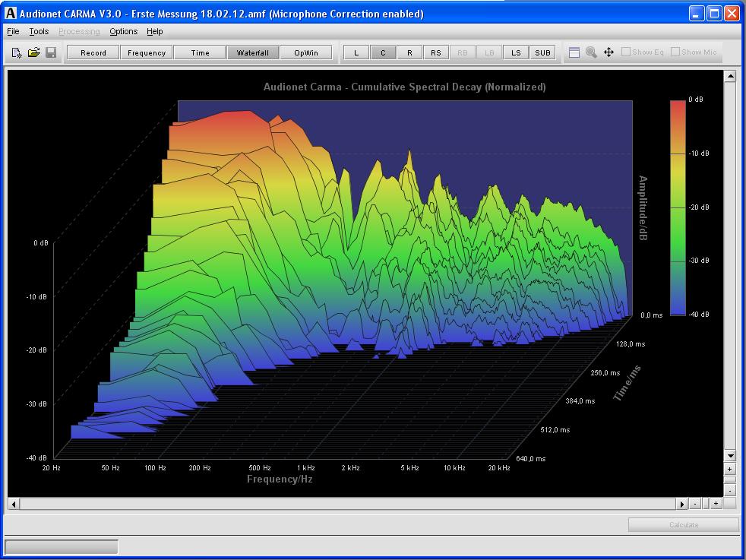Click horizontal scrollbar left arrow
Image resolution: width=746 pixels, height=560 pixels.
click(x=14, y=504)
